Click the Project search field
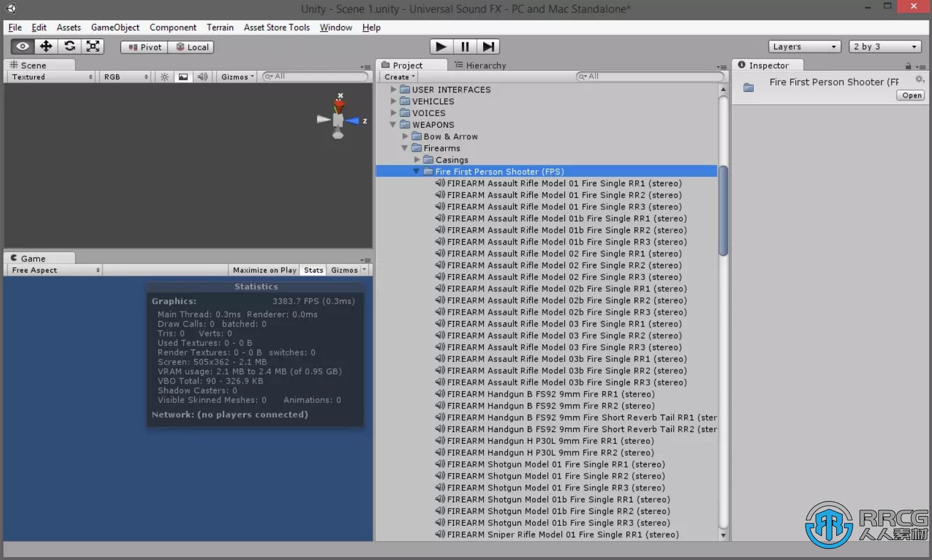This screenshot has height=560, width=932. [x=650, y=76]
